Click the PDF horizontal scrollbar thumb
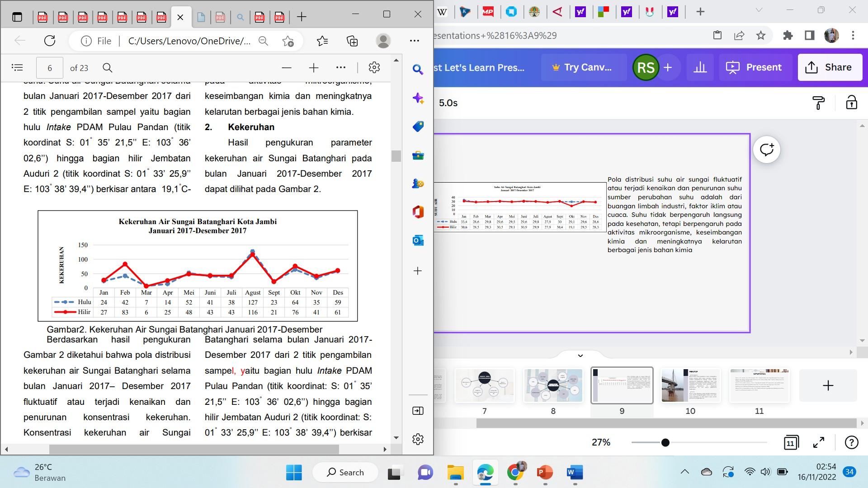Image resolution: width=868 pixels, height=488 pixels. pyautogui.click(x=194, y=449)
